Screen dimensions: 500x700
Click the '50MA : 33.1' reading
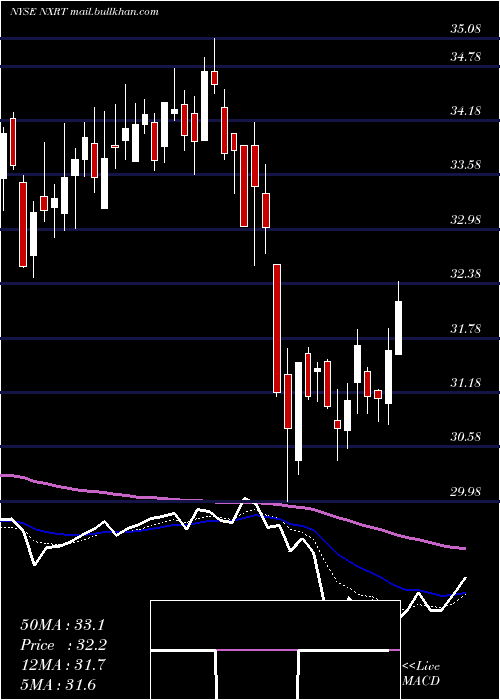(64, 625)
